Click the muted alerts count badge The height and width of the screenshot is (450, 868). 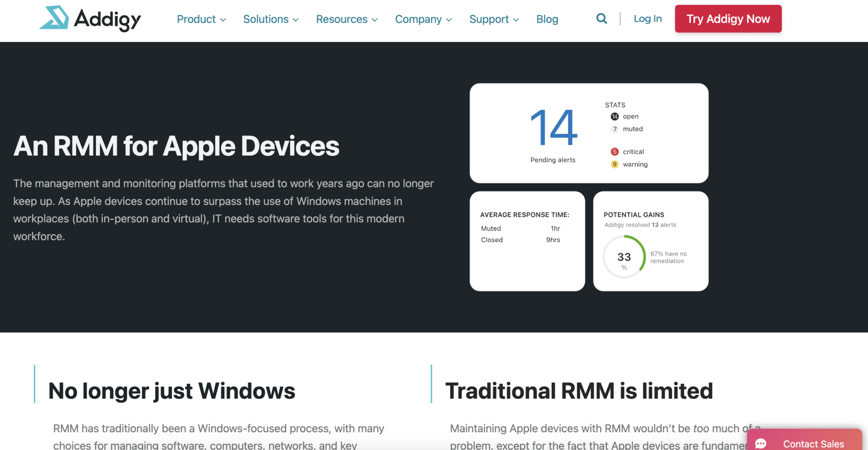pyautogui.click(x=614, y=129)
